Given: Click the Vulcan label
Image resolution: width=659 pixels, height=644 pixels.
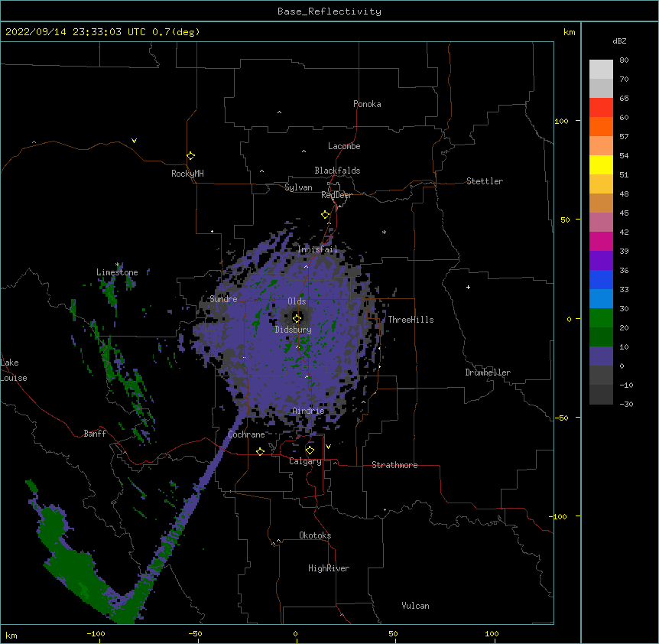Looking at the screenshot, I should click(x=415, y=606).
